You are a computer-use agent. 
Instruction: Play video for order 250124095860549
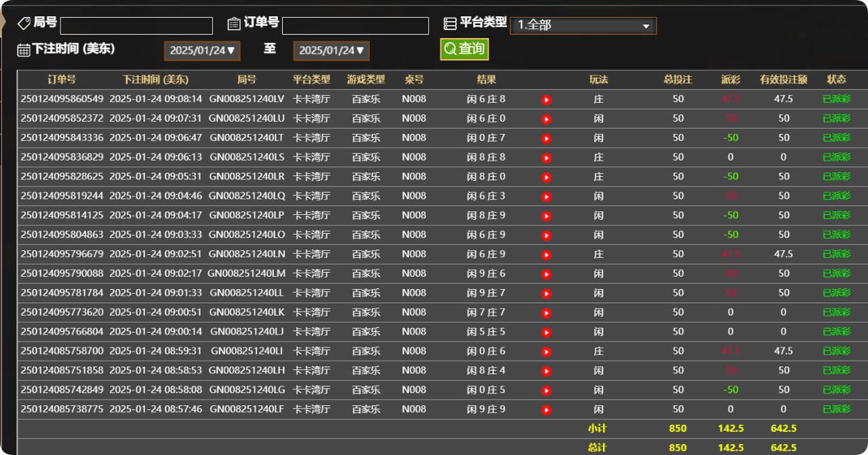point(546,99)
